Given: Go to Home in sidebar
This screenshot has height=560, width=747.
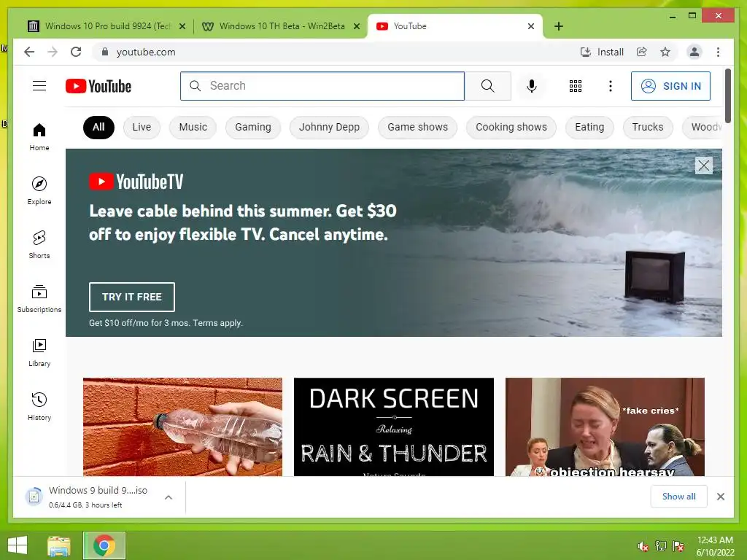Looking at the screenshot, I should point(39,137).
